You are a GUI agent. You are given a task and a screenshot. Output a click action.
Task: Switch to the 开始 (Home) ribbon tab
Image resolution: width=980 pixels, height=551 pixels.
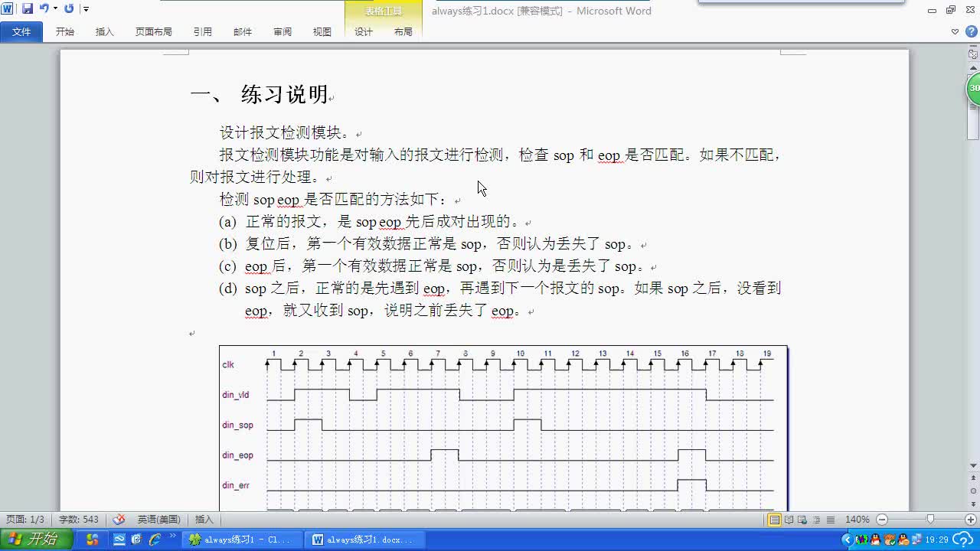65,31
